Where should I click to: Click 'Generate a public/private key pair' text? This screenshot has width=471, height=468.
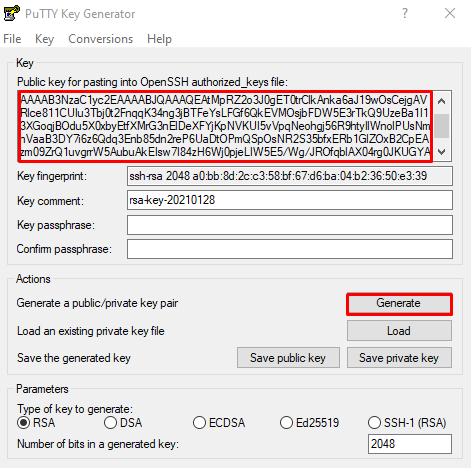coord(97,303)
